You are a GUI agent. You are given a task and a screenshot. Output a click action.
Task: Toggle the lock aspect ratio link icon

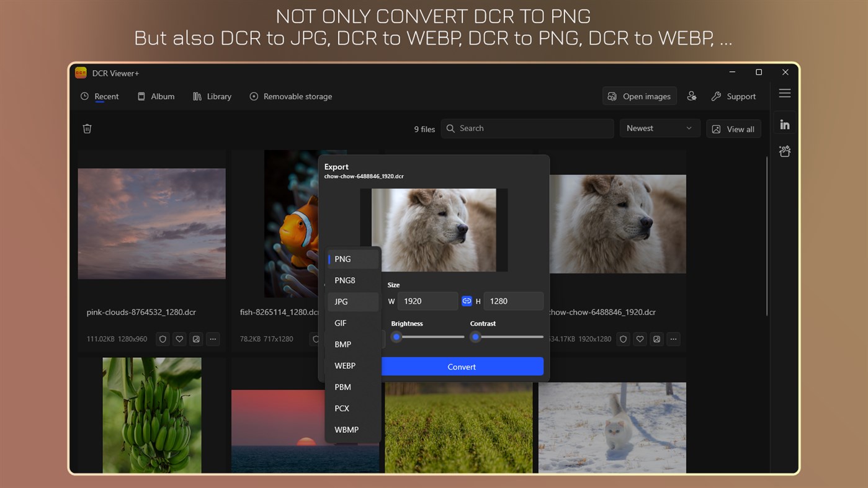[467, 301]
